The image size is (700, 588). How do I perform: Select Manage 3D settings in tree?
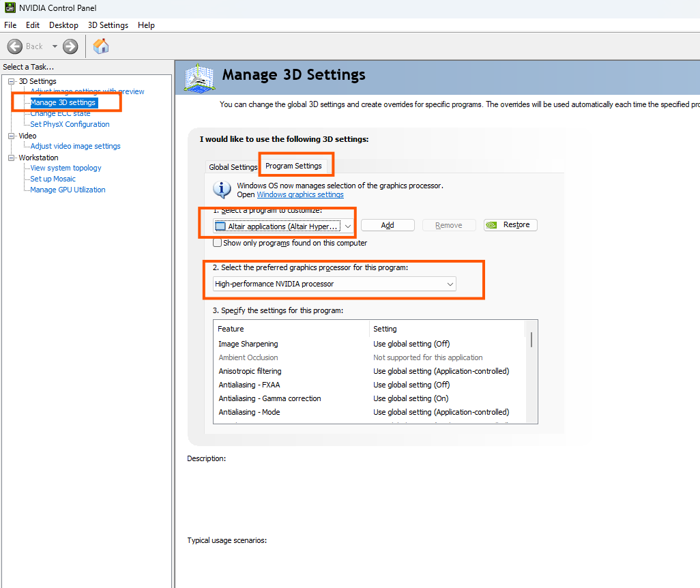63,102
